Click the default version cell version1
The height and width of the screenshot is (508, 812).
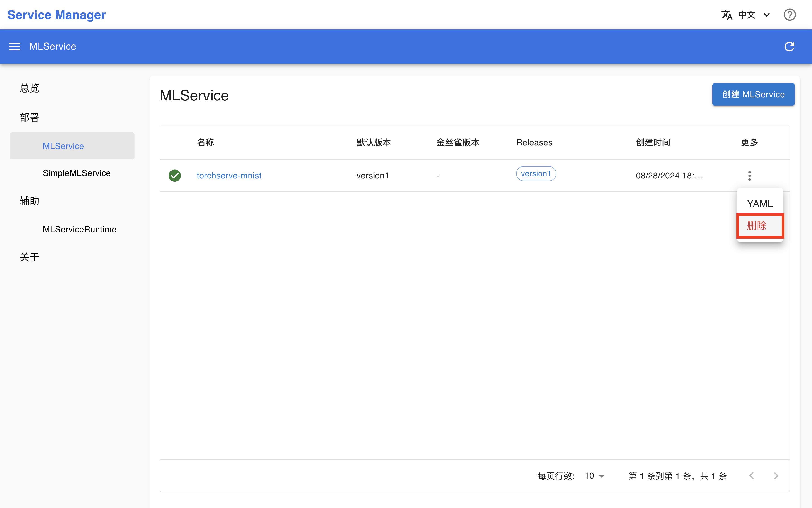(372, 175)
